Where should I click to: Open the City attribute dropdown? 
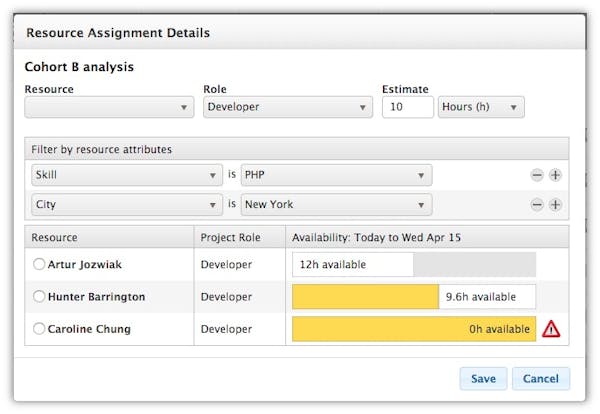point(127,205)
